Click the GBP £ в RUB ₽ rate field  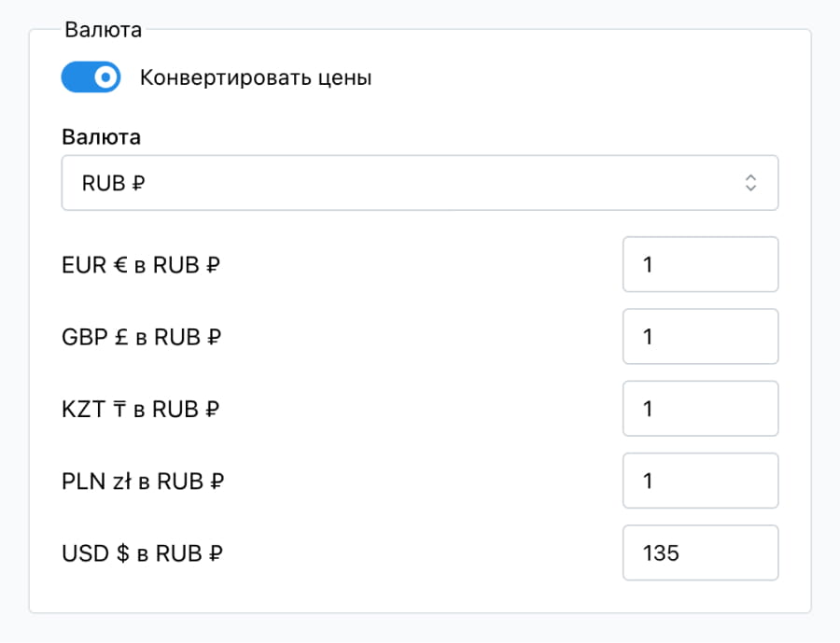[700, 336]
